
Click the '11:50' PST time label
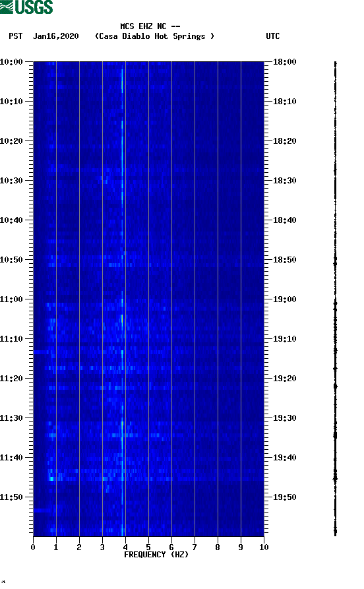tap(11, 497)
